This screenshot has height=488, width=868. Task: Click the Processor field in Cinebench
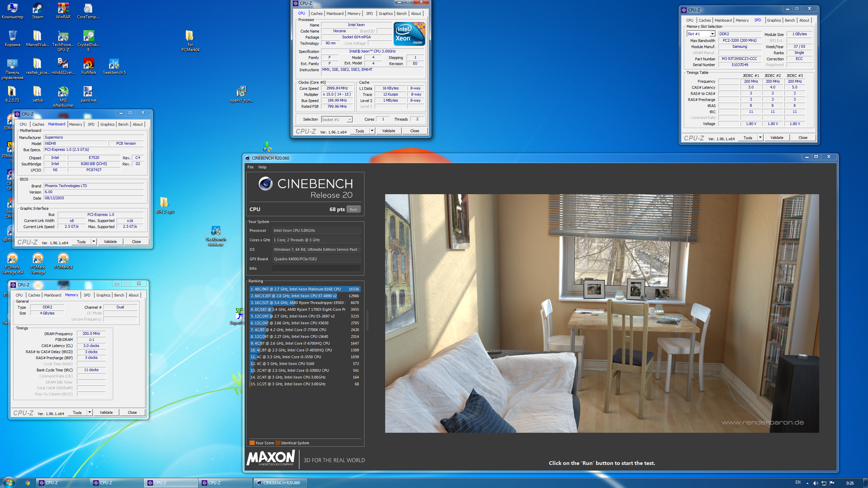pyautogui.click(x=316, y=230)
